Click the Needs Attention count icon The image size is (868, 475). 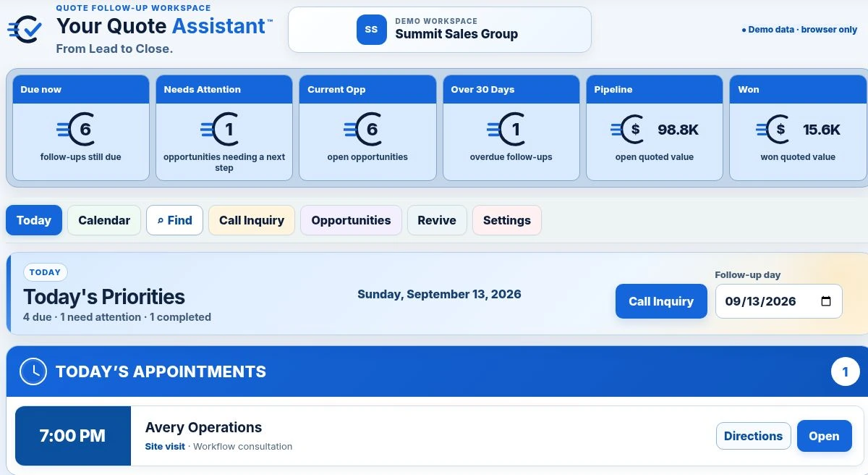[220, 130]
